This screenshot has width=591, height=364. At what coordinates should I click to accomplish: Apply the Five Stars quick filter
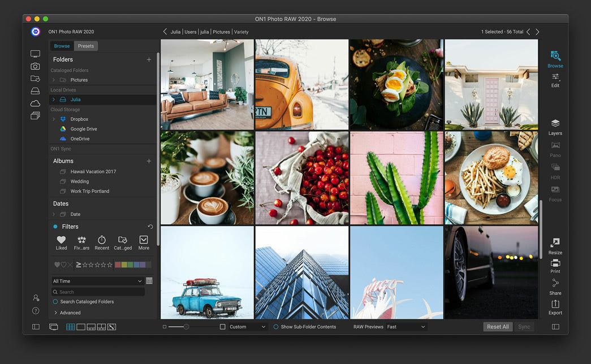coord(81,243)
